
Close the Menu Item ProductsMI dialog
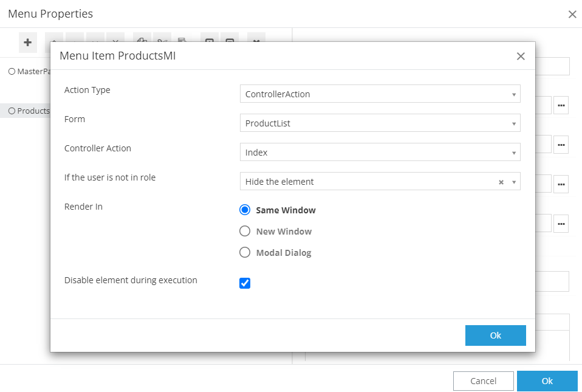coord(520,57)
